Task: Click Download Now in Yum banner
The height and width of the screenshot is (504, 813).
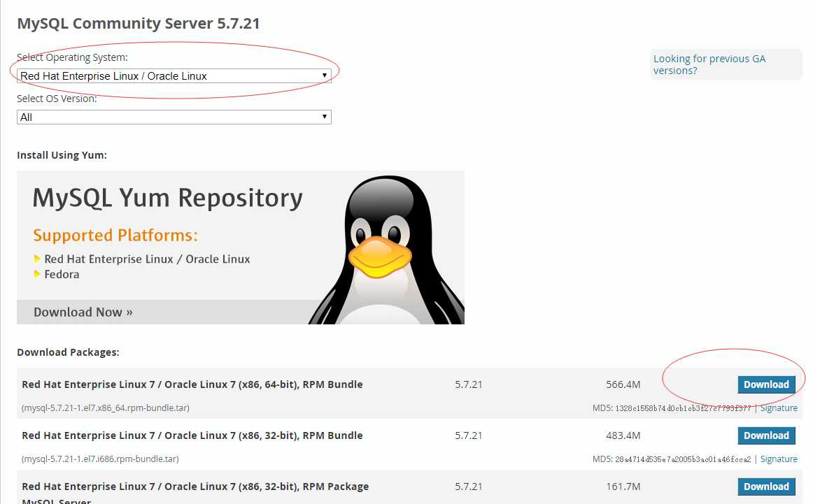Action: point(83,312)
